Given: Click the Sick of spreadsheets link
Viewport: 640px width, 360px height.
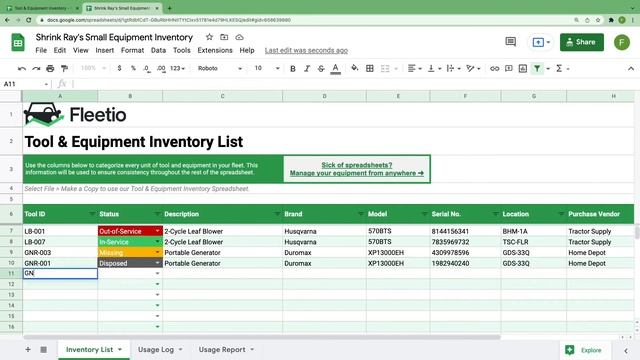Looking at the screenshot, I should 357,169.
